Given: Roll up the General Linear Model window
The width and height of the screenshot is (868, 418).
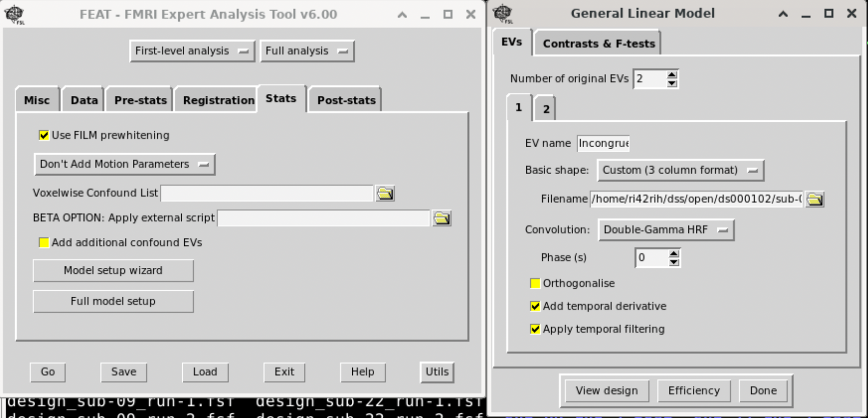Looking at the screenshot, I should click(783, 14).
